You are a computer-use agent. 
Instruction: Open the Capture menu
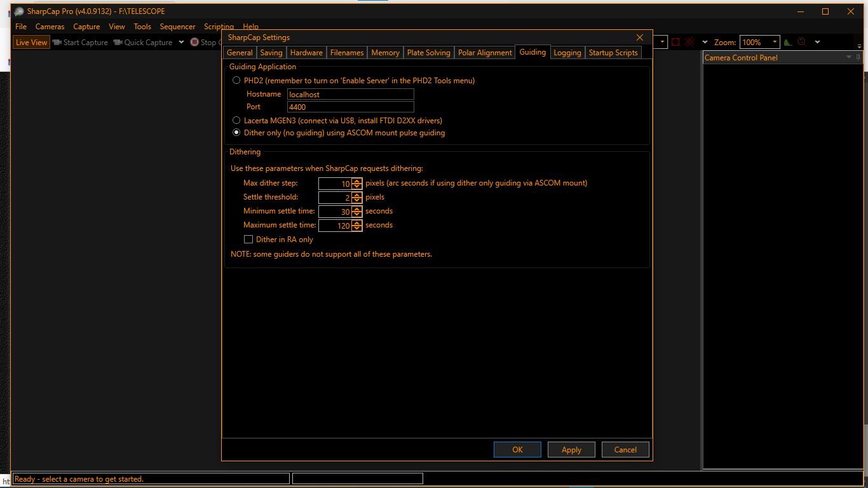pos(86,27)
